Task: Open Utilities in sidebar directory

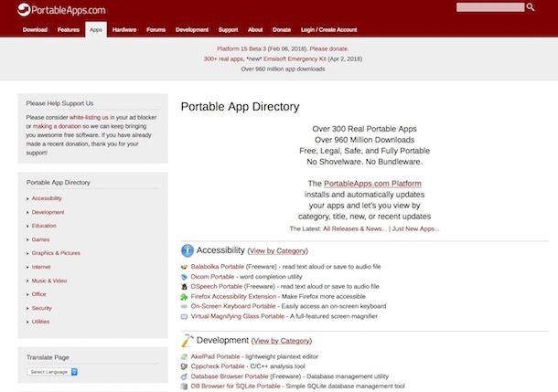Action: (40, 322)
